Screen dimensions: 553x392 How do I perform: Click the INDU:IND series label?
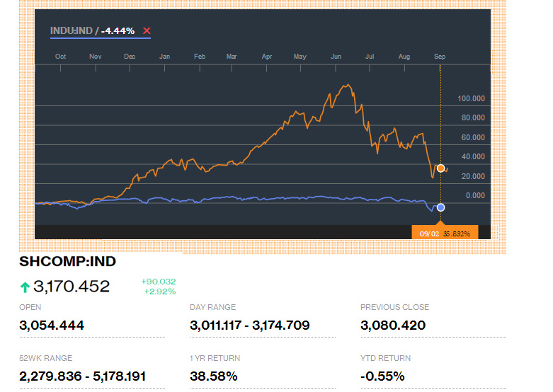72,30
